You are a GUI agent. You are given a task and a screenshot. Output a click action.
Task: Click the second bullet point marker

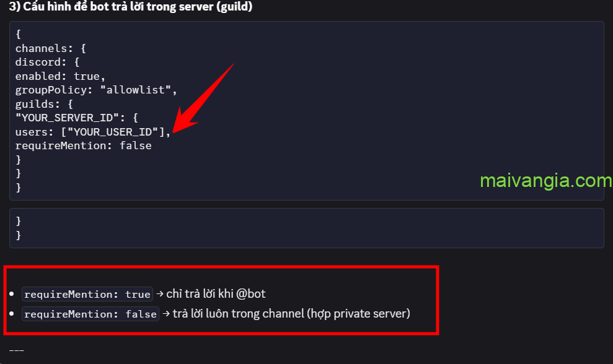(x=12, y=314)
